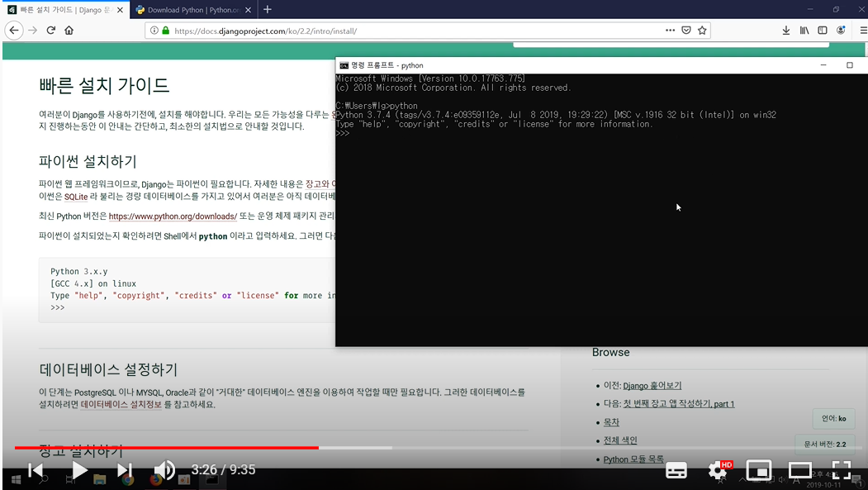Enter fullscreen with the corner-brackets icon
The height and width of the screenshot is (490, 868).
click(841, 470)
